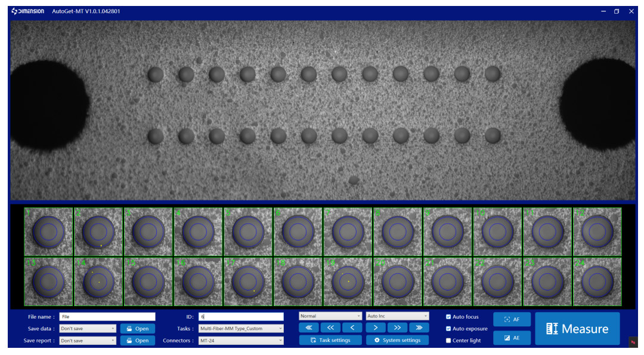Select fiber thumbnail 13

click(x=48, y=282)
